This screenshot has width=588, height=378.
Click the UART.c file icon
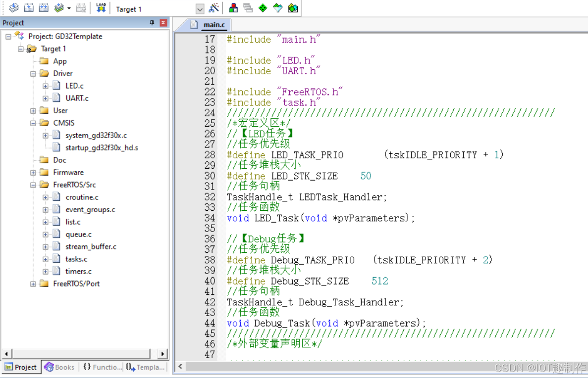tap(56, 98)
